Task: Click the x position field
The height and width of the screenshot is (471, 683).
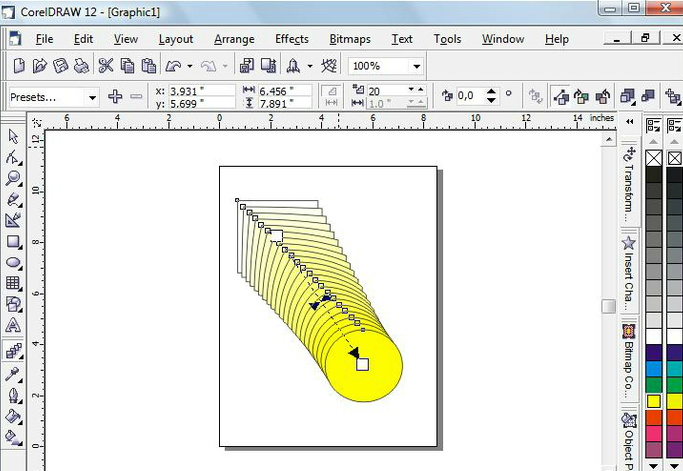Action: click(x=202, y=91)
